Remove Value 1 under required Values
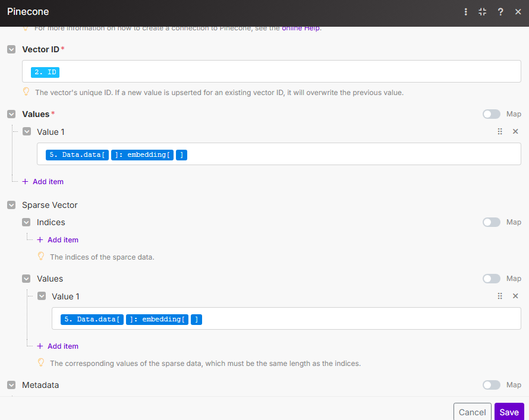The image size is (529, 420). [x=515, y=131]
